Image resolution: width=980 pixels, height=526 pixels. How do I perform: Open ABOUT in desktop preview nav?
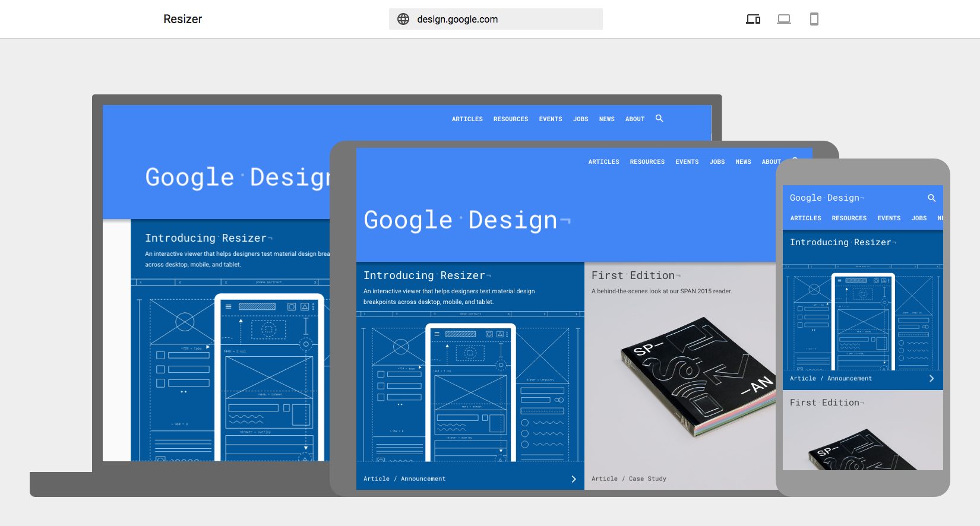click(635, 119)
